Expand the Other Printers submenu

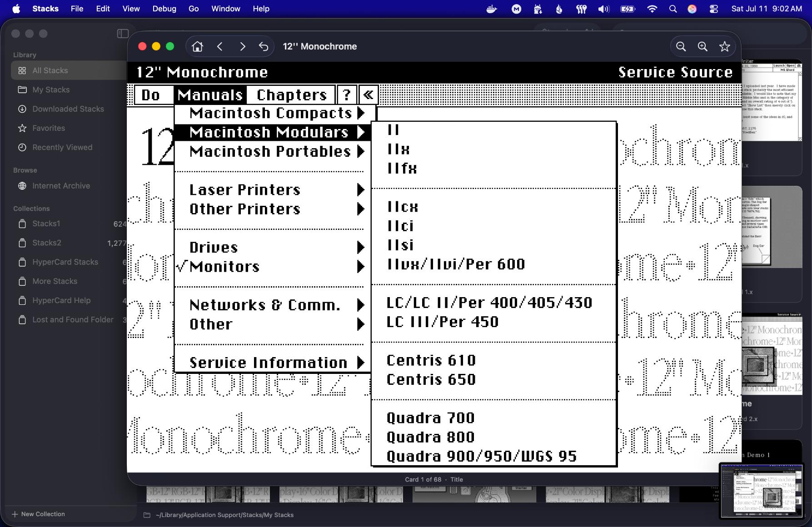pyautogui.click(x=273, y=209)
